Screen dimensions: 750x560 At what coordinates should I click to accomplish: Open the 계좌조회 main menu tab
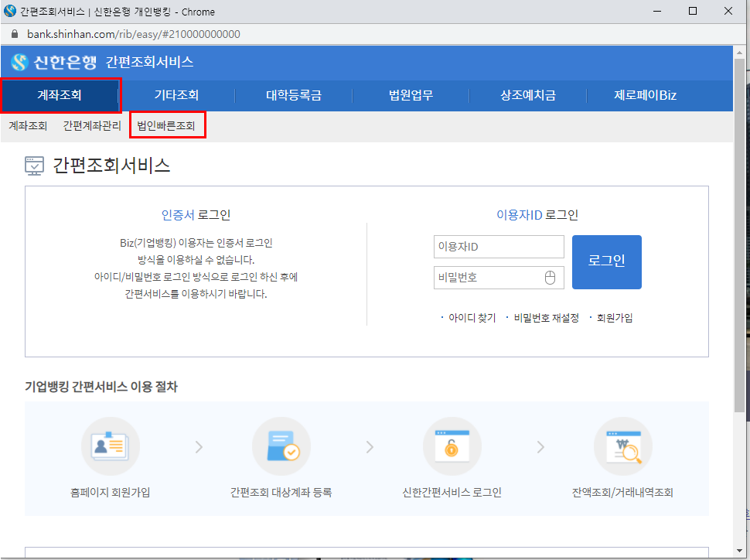click(x=60, y=95)
